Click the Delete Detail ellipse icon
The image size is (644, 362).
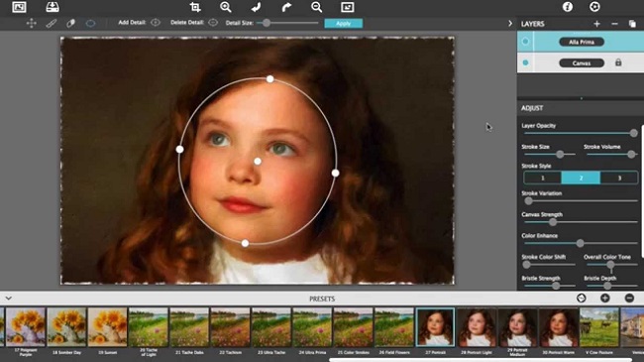[x=213, y=23]
